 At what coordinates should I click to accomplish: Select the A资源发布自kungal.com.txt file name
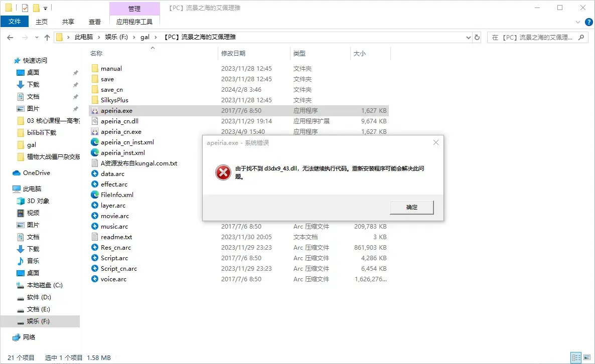[x=139, y=163]
